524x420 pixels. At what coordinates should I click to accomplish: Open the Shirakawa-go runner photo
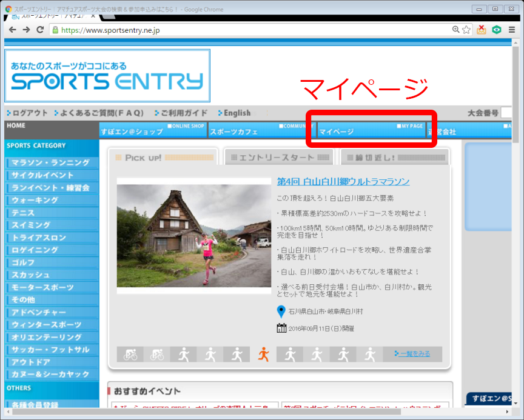[x=194, y=236]
